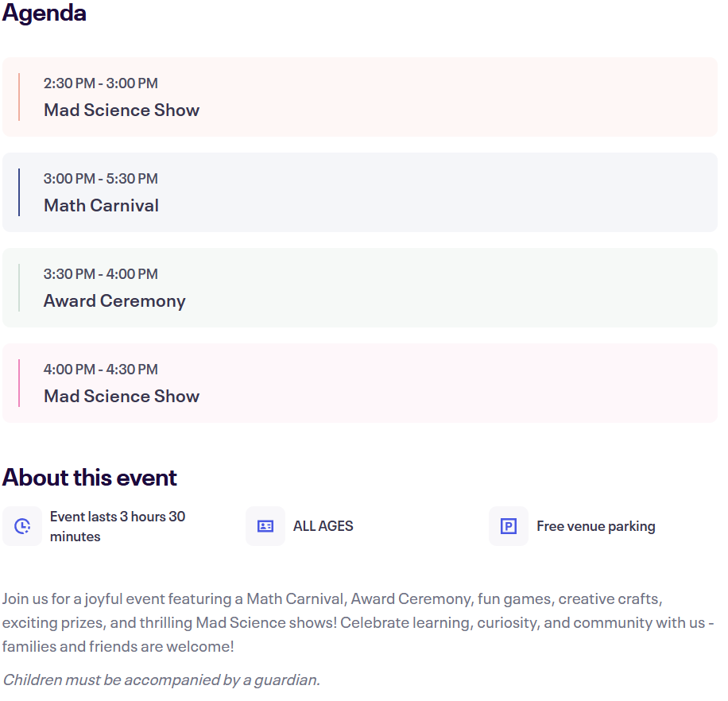Click the event description paragraph

pos(358,622)
